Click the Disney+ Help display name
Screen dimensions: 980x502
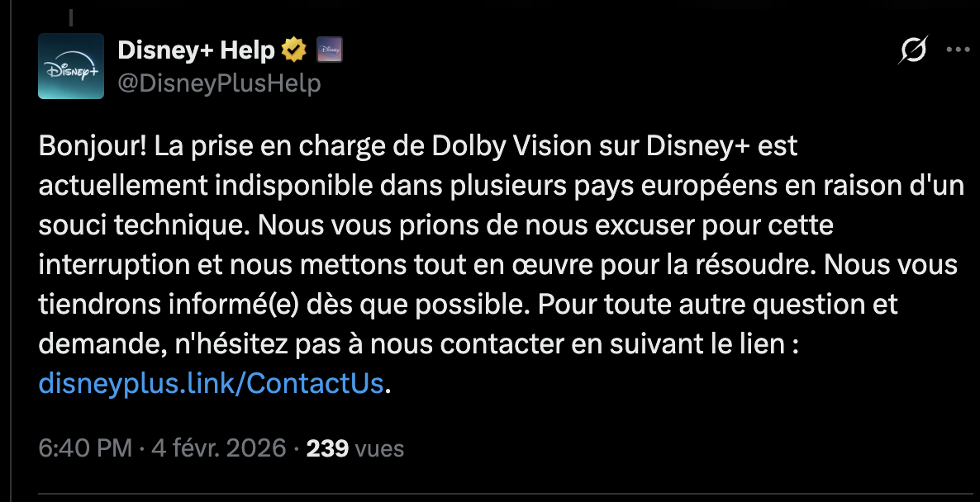(x=196, y=51)
